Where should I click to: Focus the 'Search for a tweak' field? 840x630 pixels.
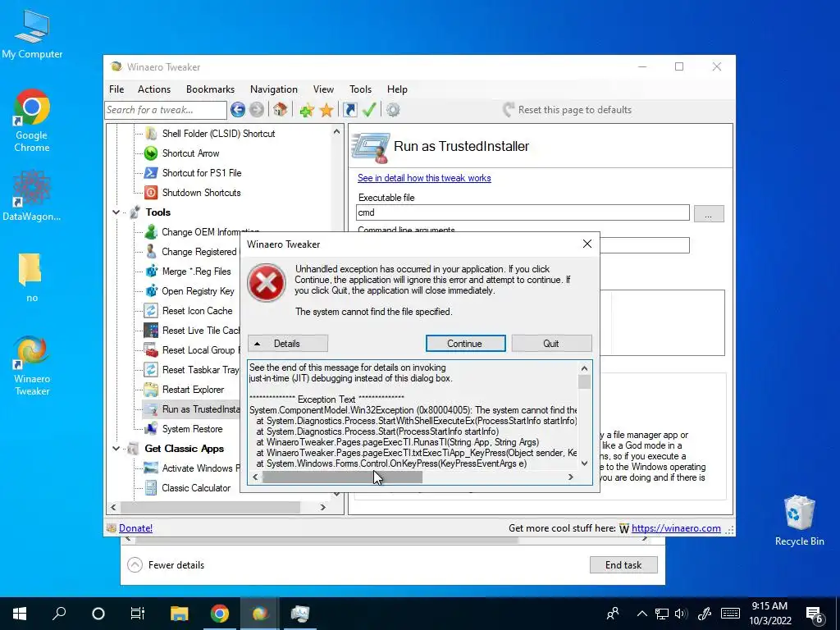pyautogui.click(x=166, y=110)
